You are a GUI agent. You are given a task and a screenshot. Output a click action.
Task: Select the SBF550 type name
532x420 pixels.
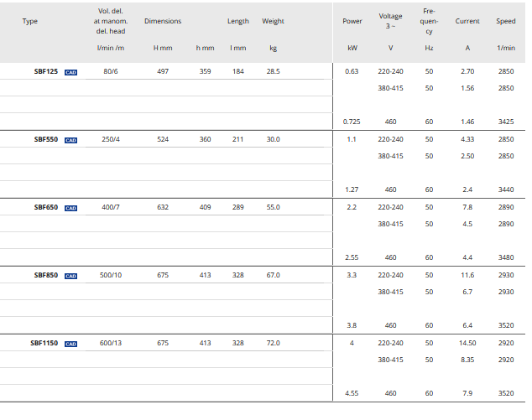point(45,140)
